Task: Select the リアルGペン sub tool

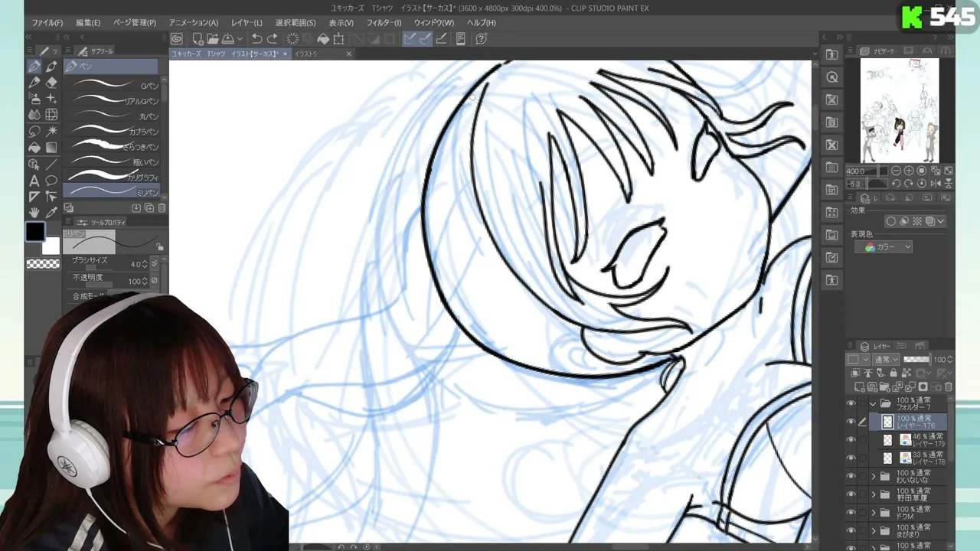Action: coord(112,100)
